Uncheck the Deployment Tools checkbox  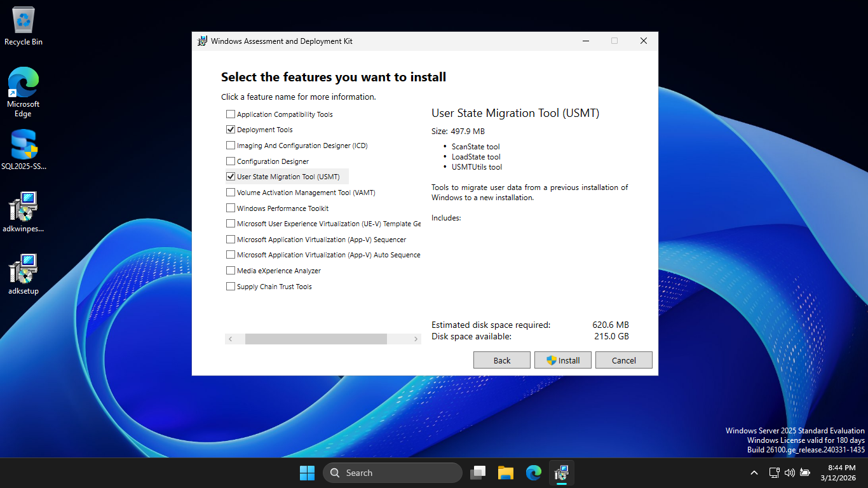pos(231,130)
